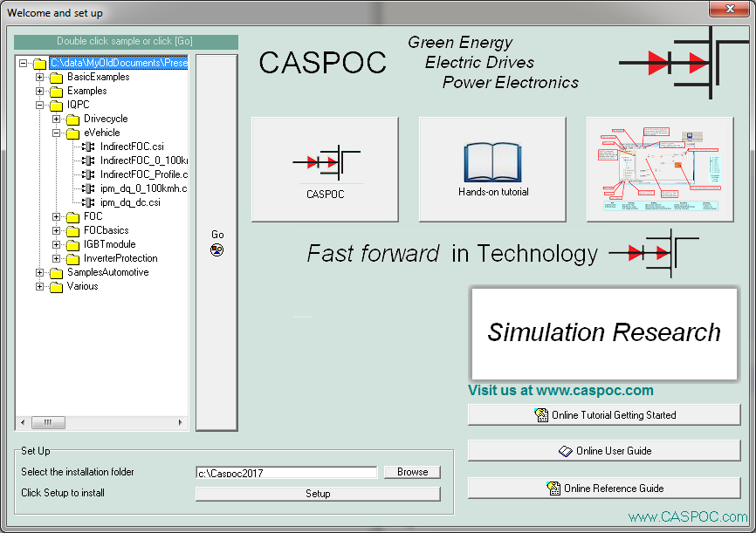Expand the FOCbasics tree node
Image resolution: width=756 pixels, height=533 pixels.
56,230
